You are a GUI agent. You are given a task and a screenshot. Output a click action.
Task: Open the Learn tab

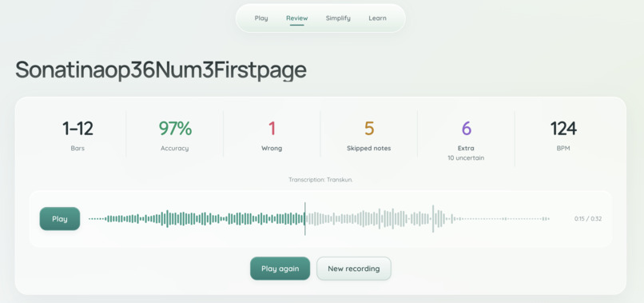[x=377, y=18]
